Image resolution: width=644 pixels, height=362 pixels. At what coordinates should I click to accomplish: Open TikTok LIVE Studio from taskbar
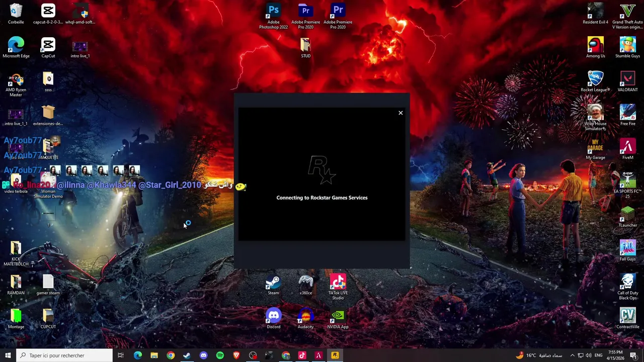302,355
